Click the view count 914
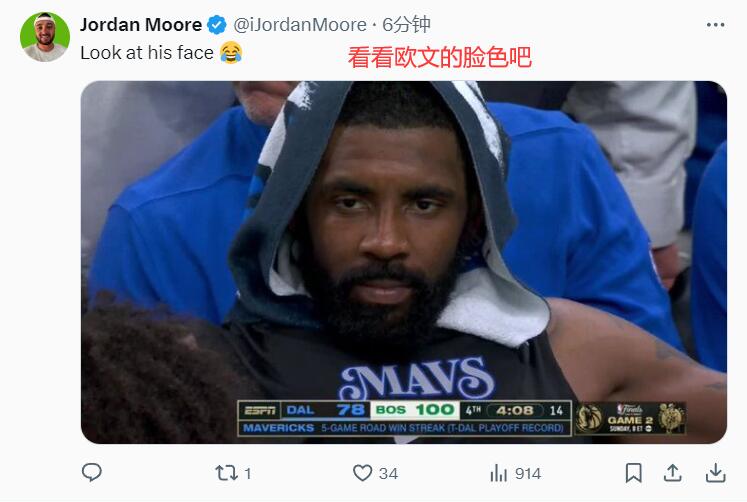Image resolution: width=747 pixels, height=502 pixels. point(528,473)
